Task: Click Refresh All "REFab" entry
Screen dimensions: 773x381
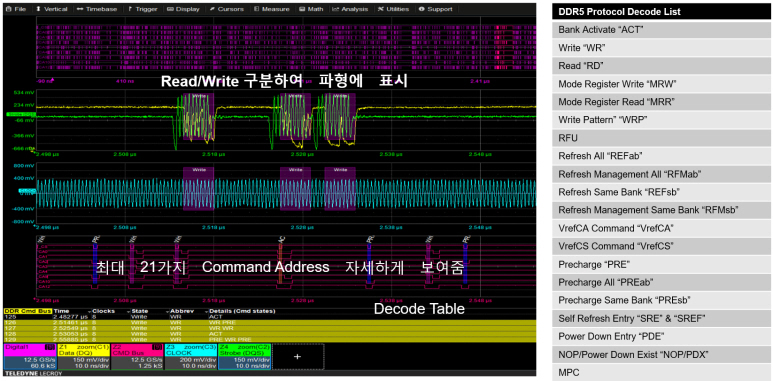Action: tap(662, 156)
